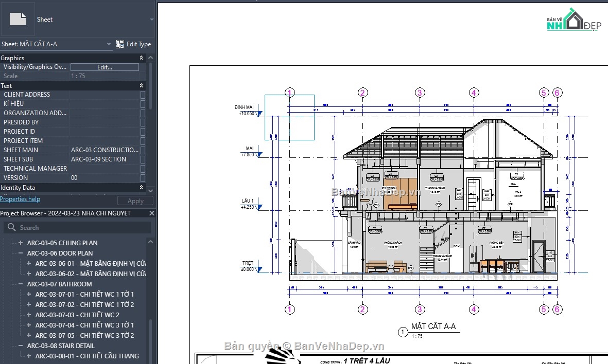The height and width of the screenshot is (364, 608).
Task: Toggle the small box beside KÍ HIỆU
Action: [x=143, y=104]
